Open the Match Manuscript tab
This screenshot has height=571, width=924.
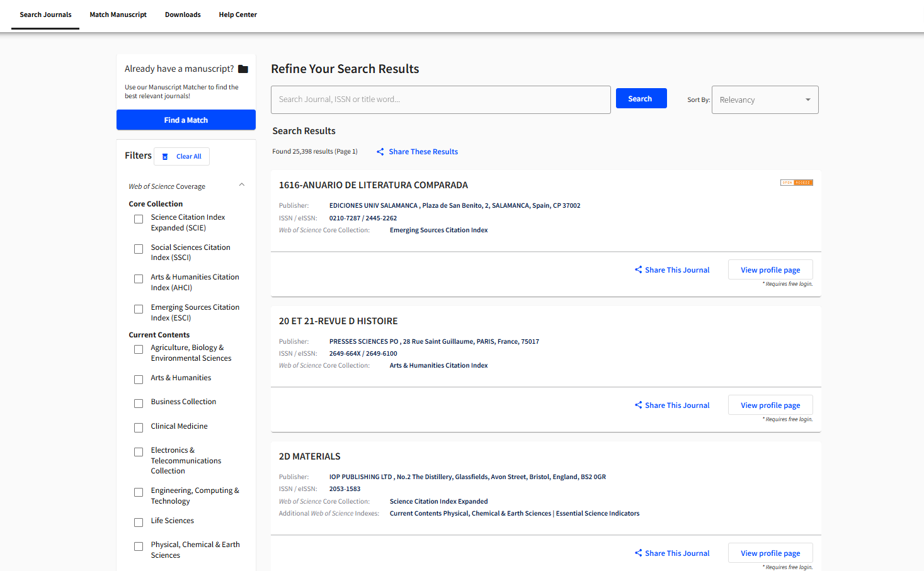pyautogui.click(x=118, y=14)
